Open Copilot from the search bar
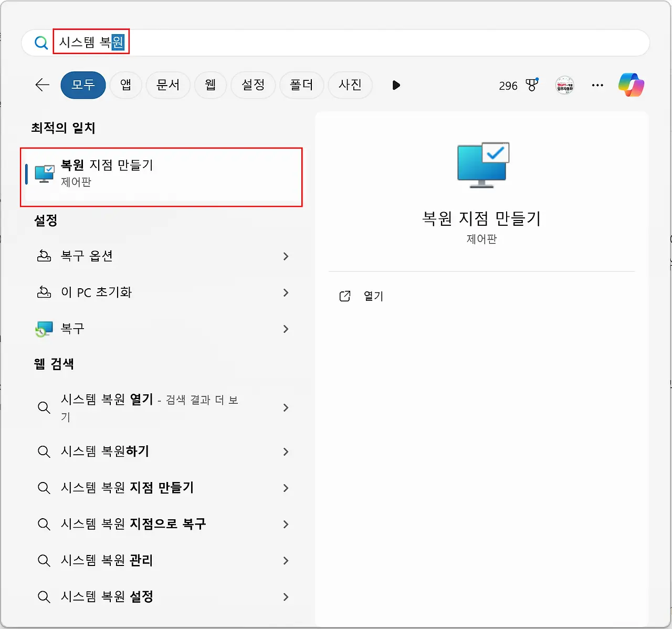The height and width of the screenshot is (629, 672). coord(632,85)
